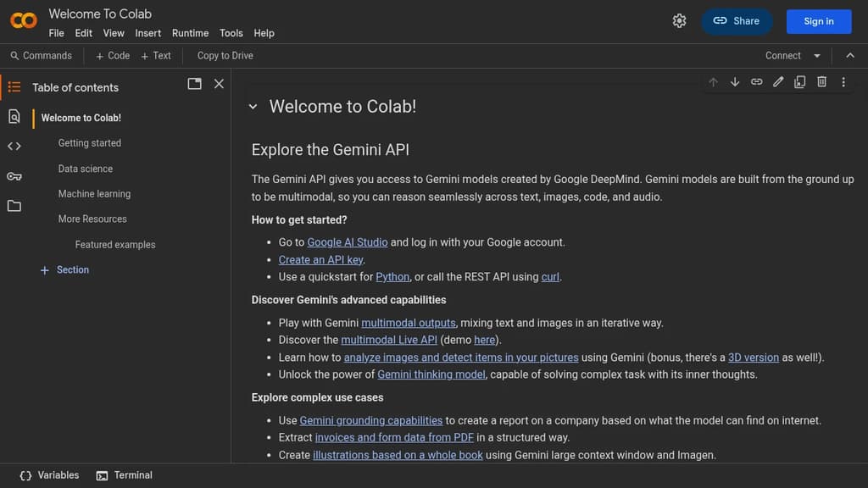Image resolution: width=868 pixels, height=488 pixels.
Task: Open the multimodal outputs link
Action: pos(409,323)
